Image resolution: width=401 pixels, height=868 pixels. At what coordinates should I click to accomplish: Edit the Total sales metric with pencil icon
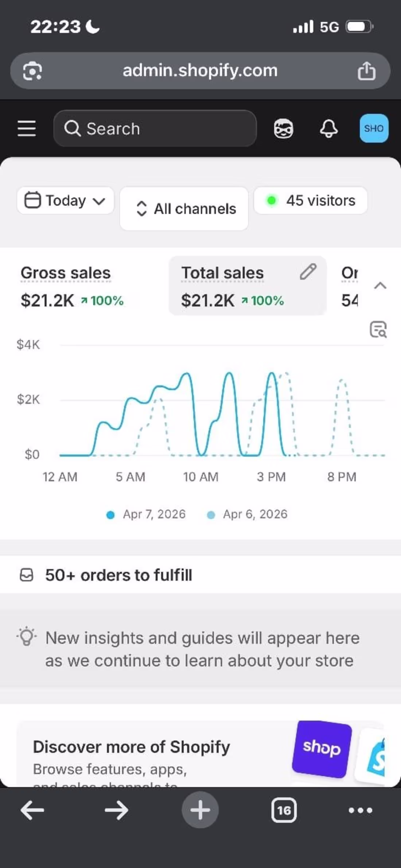(308, 272)
